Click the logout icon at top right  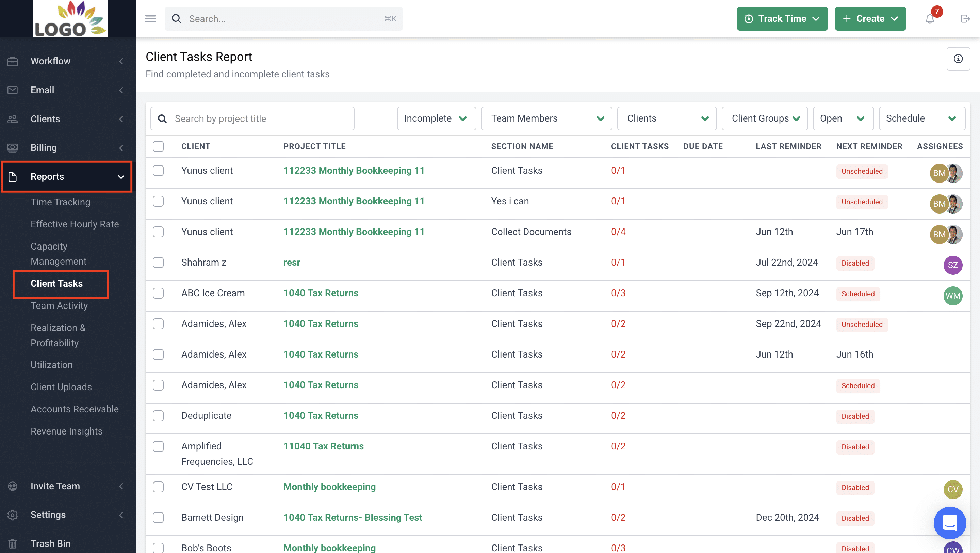(965, 19)
